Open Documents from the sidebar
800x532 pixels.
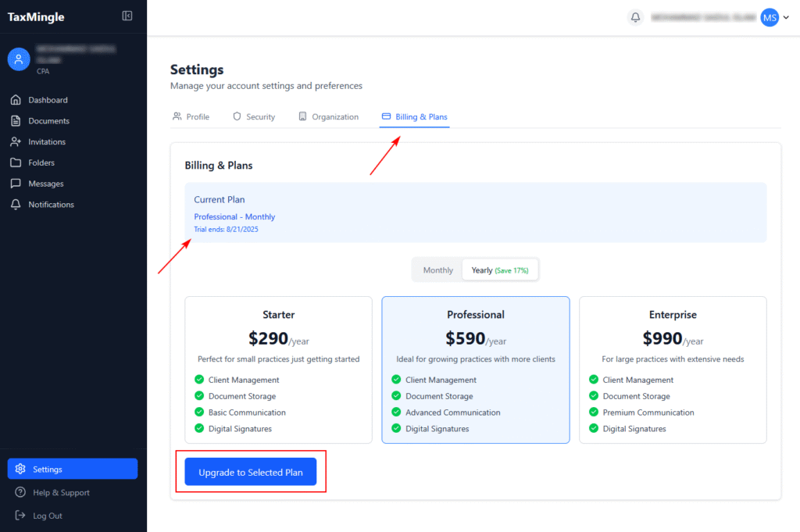point(48,121)
